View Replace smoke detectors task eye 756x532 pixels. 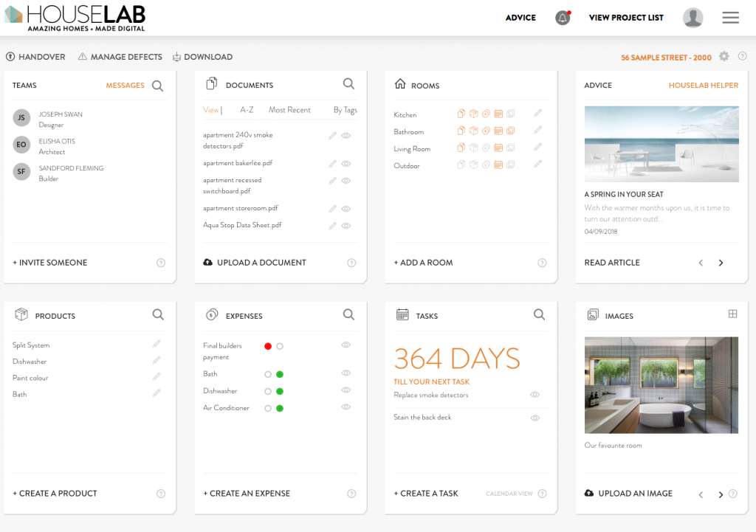click(535, 395)
